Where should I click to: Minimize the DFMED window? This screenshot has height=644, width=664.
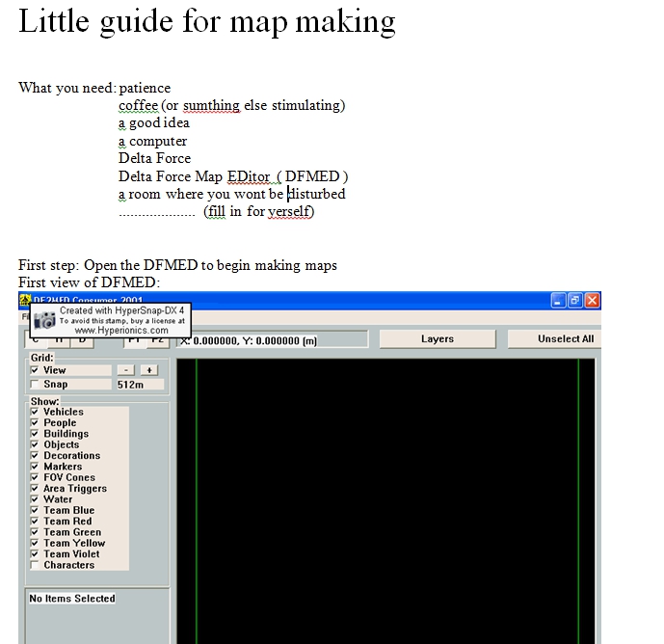[558, 301]
